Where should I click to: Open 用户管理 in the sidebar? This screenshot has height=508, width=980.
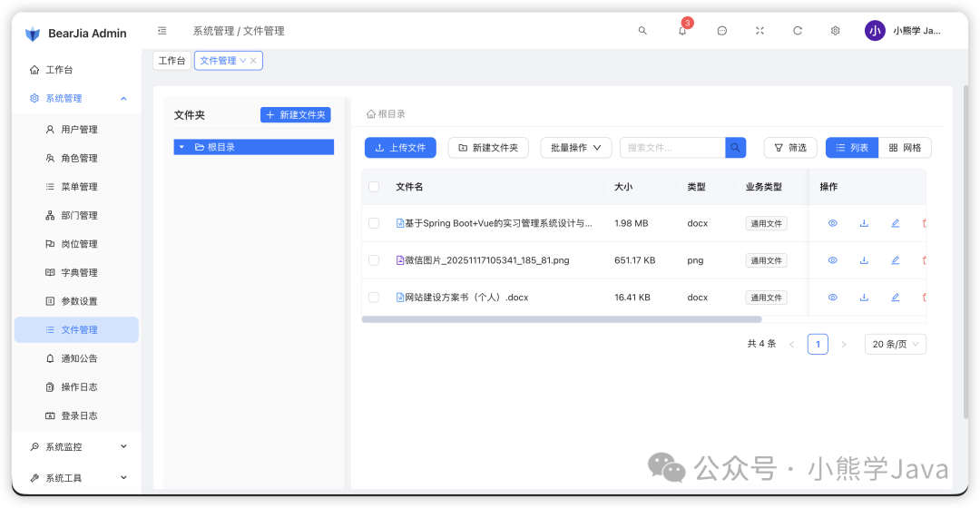tap(79, 130)
